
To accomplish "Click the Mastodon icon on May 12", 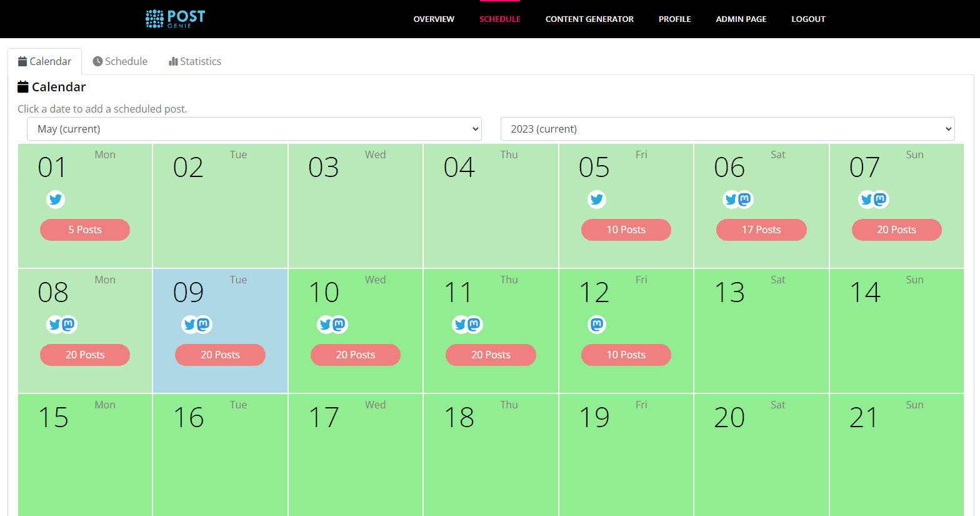I will pyautogui.click(x=597, y=325).
